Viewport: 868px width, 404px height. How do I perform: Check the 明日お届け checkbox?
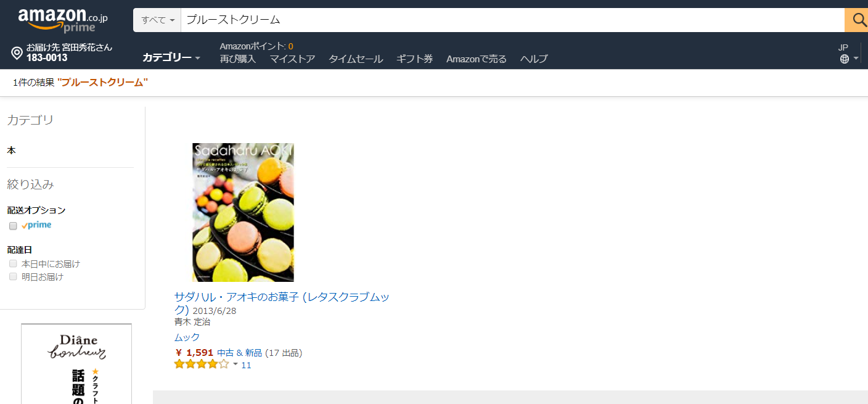click(x=13, y=277)
